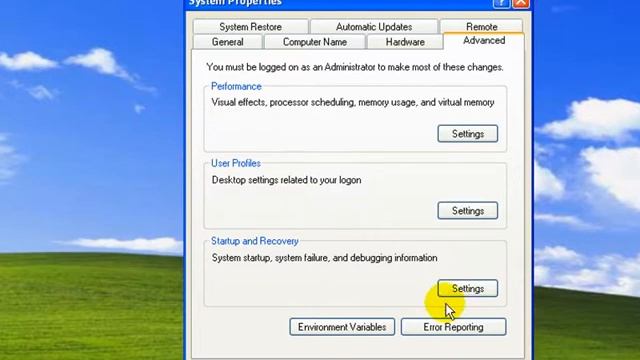Click the Advanced tab
Image resolution: width=640 pixels, height=360 pixels.
point(484,40)
